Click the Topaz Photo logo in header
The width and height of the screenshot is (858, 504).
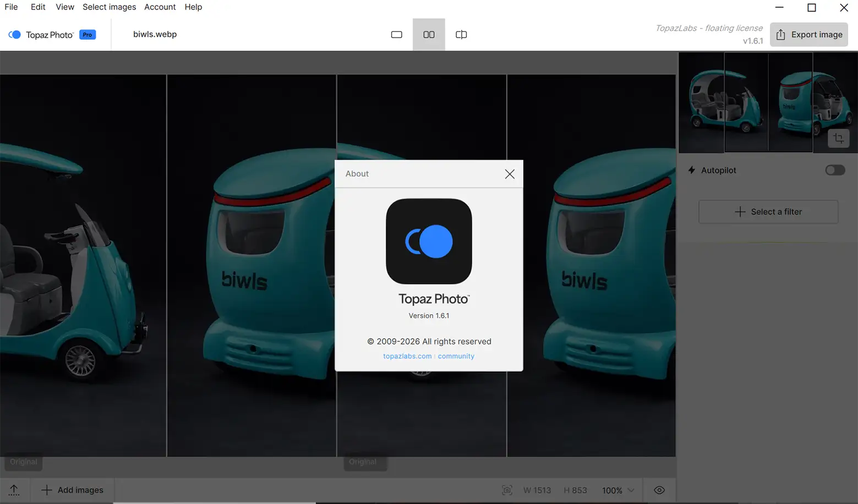(x=41, y=35)
